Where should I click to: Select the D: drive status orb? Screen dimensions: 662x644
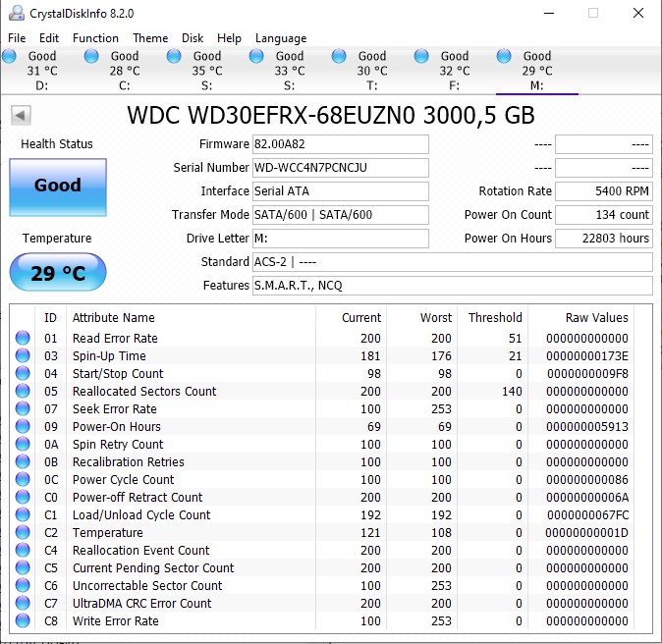(x=10, y=57)
